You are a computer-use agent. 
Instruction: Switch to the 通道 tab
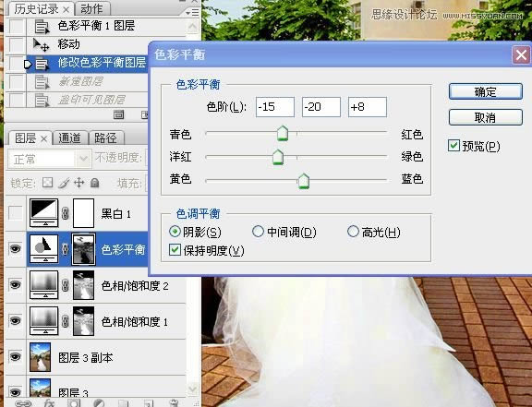tap(69, 138)
